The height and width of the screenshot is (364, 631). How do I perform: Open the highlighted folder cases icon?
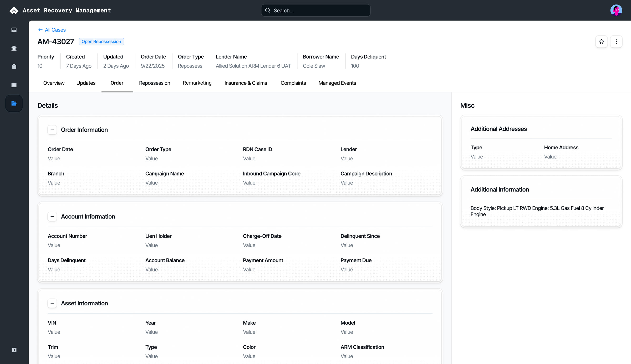click(x=14, y=103)
